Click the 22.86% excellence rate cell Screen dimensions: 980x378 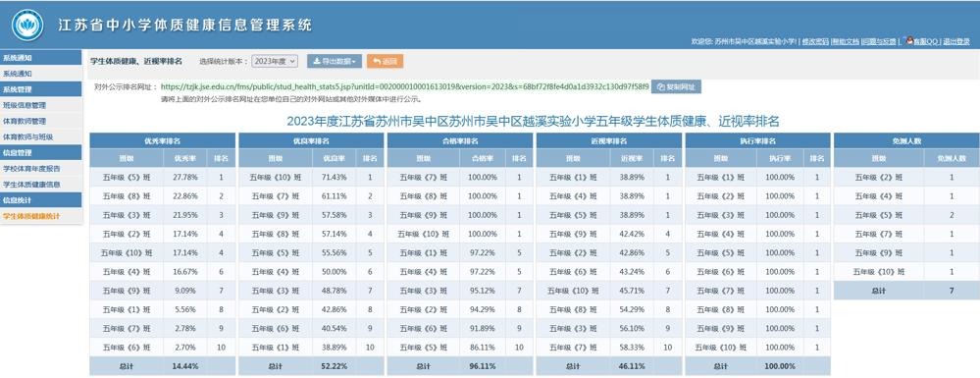tap(185, 196)
